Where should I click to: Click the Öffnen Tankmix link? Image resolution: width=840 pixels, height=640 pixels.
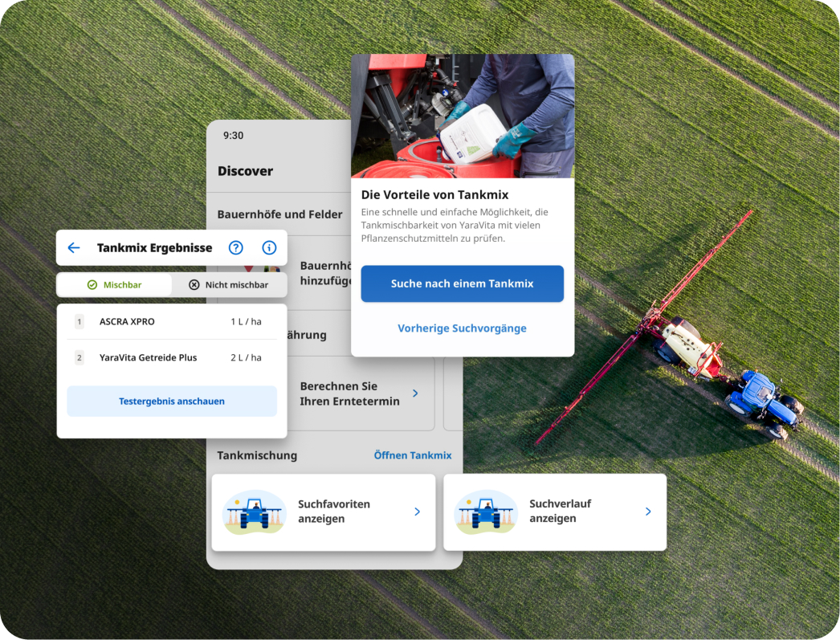click(413, 455)
